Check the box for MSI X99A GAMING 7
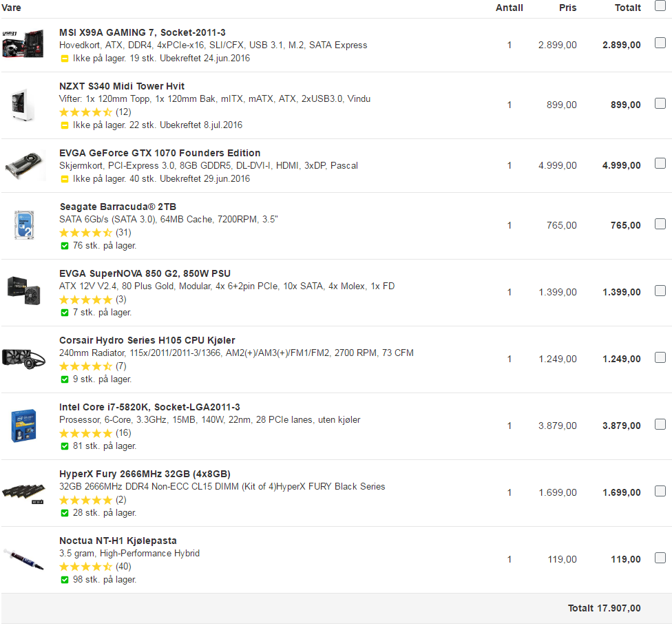The image size is (672, 628). tap(660, 43)
